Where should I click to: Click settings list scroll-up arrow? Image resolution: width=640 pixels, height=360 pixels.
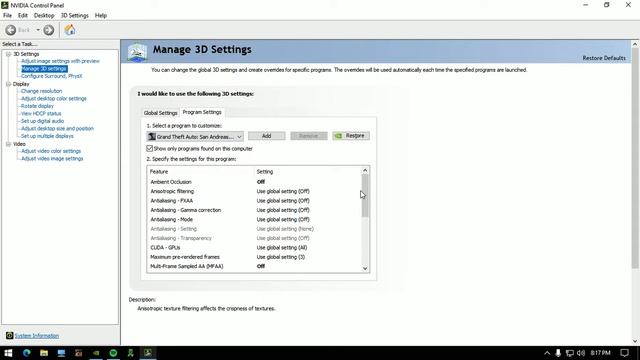tap(365, 170)
